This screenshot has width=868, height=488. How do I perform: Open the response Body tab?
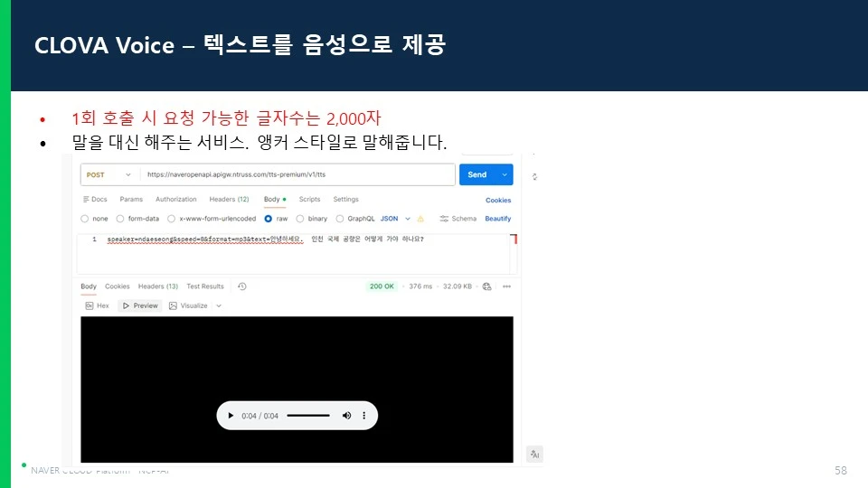point(89,286)
